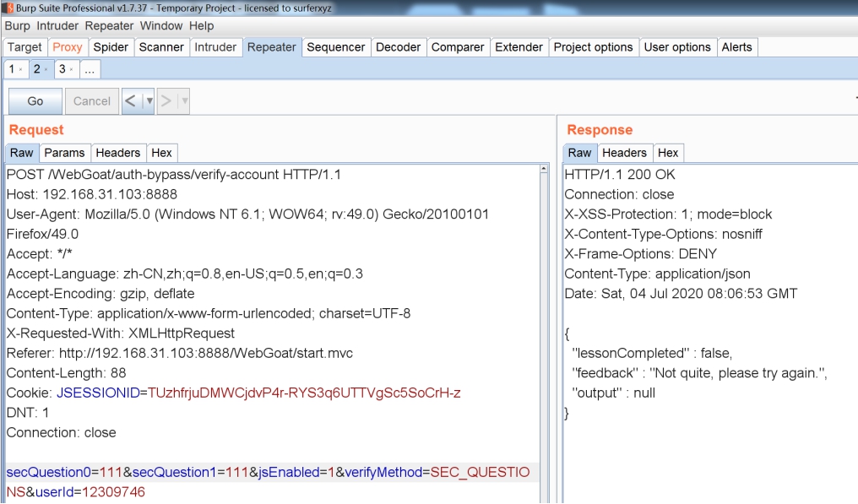This screenshot has width=858, height=504.
Task: Click the X-Frame-Options: DENY header
Action: tap(641, 254)
